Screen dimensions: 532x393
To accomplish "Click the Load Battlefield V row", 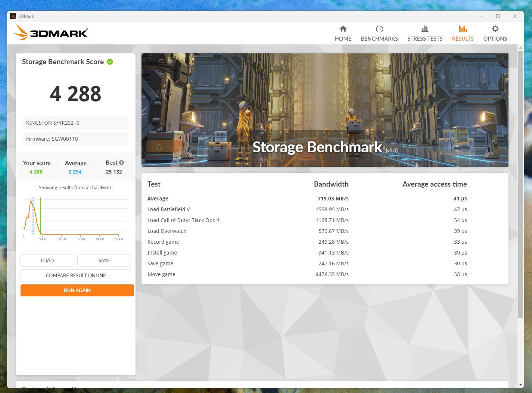I will [x=325, y=209].
